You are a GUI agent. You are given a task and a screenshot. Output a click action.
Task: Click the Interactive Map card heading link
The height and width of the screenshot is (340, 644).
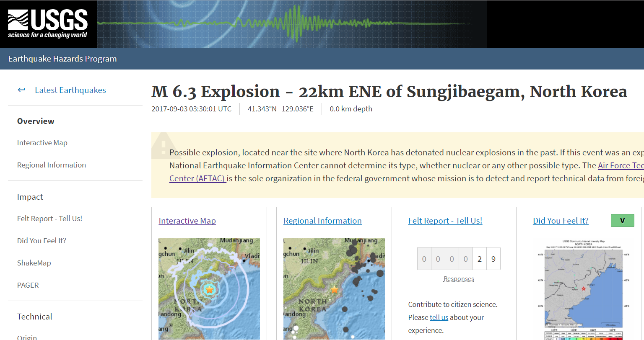[x=187, y=221]
